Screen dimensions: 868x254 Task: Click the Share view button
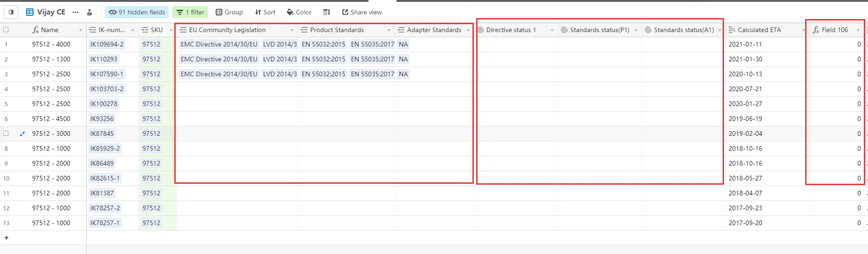point(362,12)
